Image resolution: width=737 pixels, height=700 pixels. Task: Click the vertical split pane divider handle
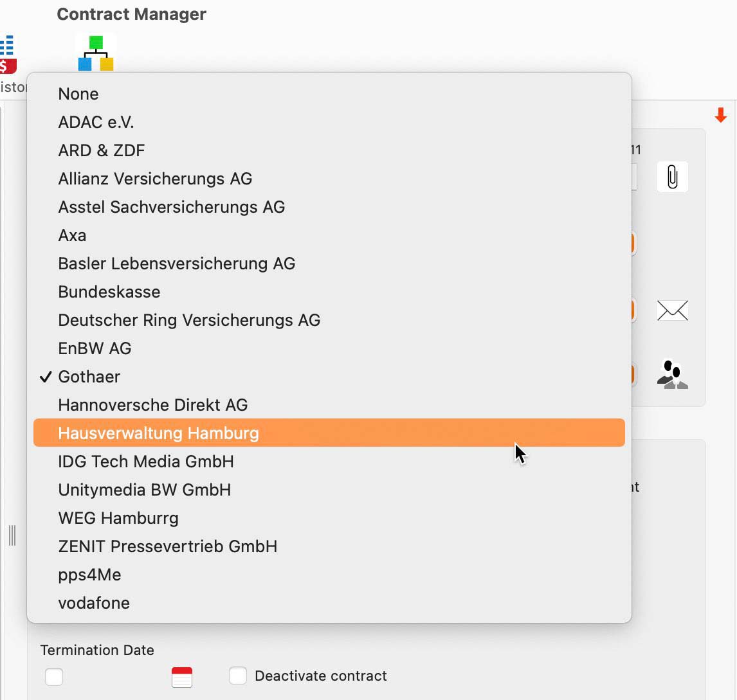pos(12,535)
